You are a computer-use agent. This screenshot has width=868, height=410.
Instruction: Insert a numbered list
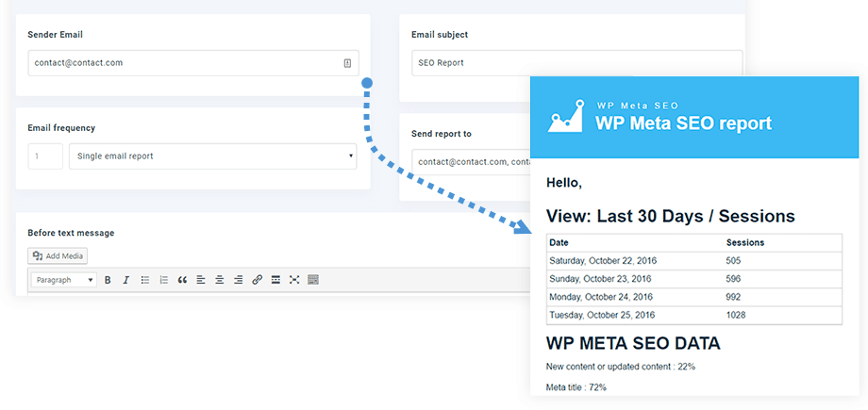pos(163,280)
